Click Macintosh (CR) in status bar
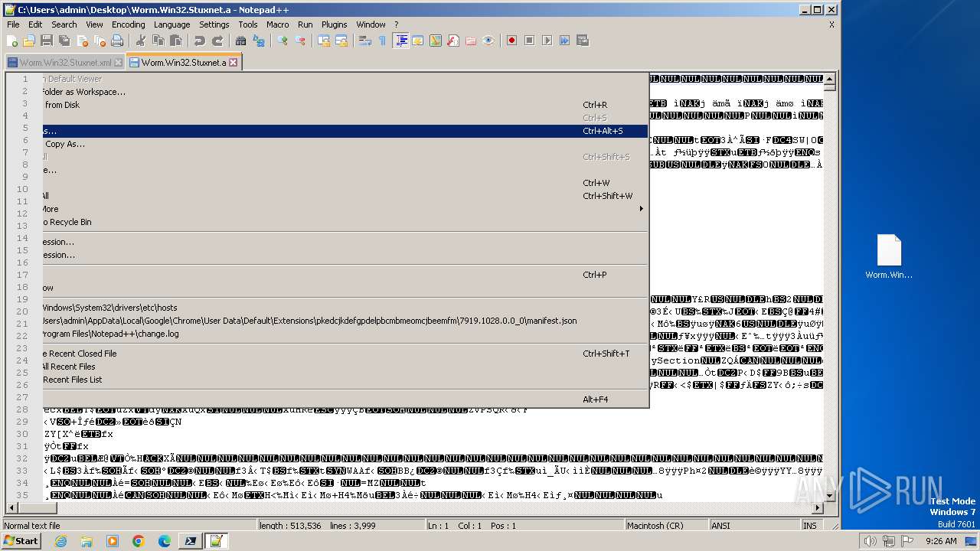This screenshot has height=551, width=980. coord(666,526)
